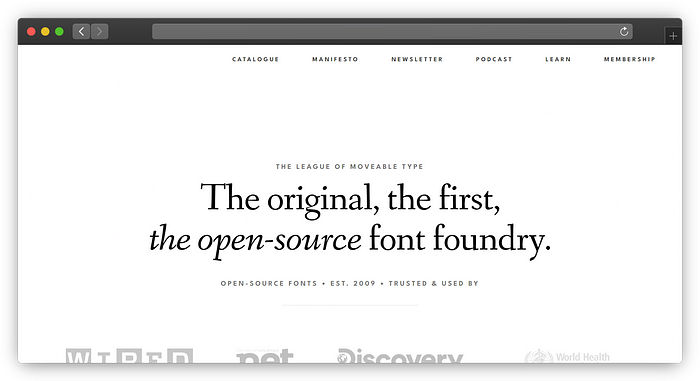The image size is (700, 381).
Task: Click the browser forward arrow
Action: 100,31
